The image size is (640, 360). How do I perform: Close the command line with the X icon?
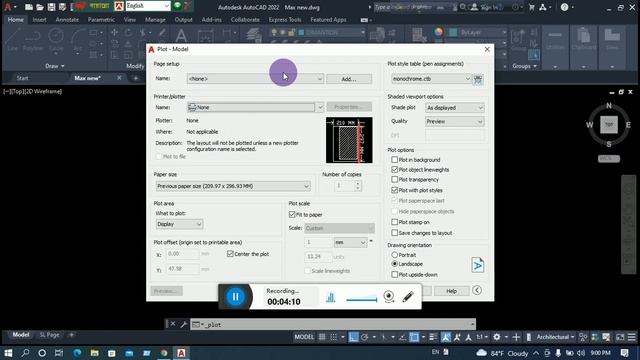pos(173,324)
